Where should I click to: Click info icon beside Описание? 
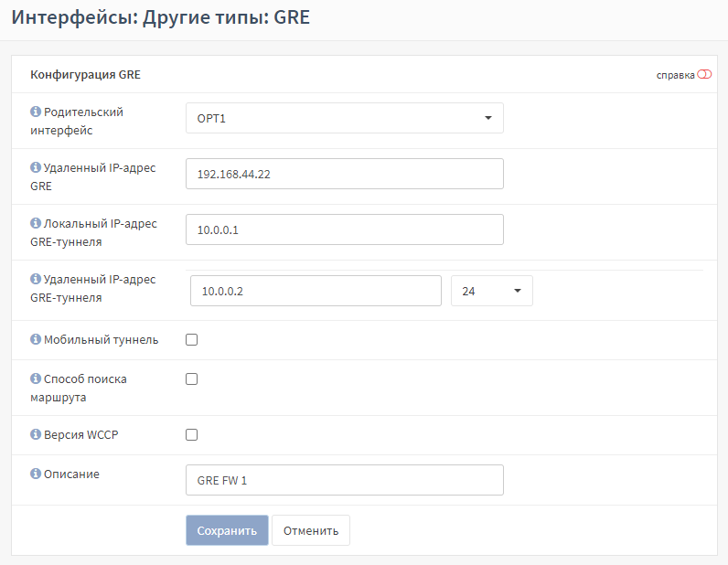tap(36, 474)
